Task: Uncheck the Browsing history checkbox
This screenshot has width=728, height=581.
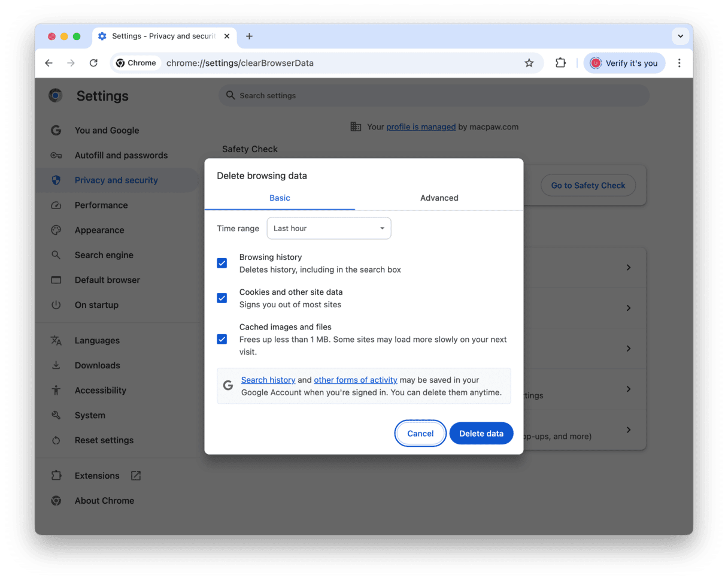Action: [x=222, y=263]
